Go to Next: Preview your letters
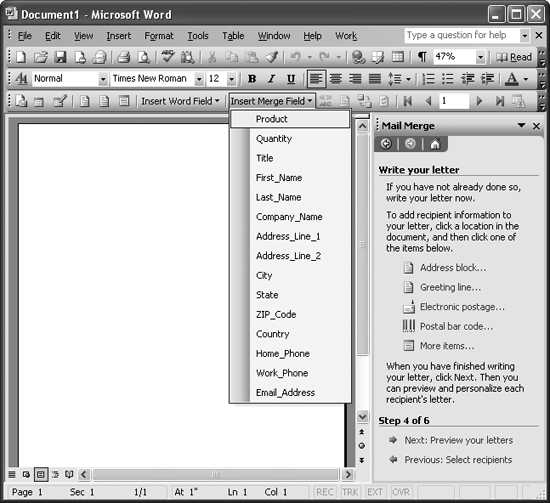Image resolution: width=550 pixels, height=503 pixels. (x=458, y=440)
